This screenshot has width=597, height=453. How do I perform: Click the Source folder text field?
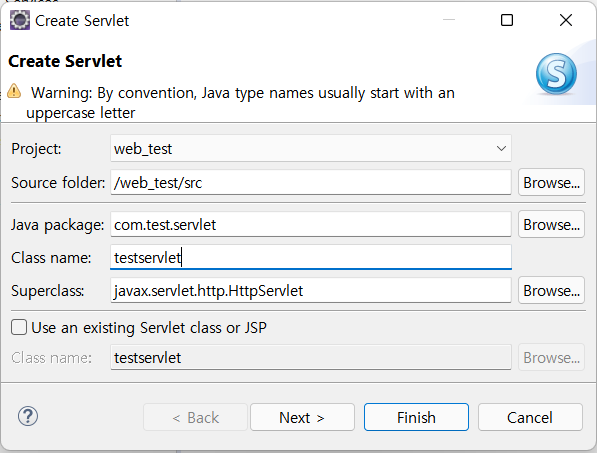(x=311, y=182)
